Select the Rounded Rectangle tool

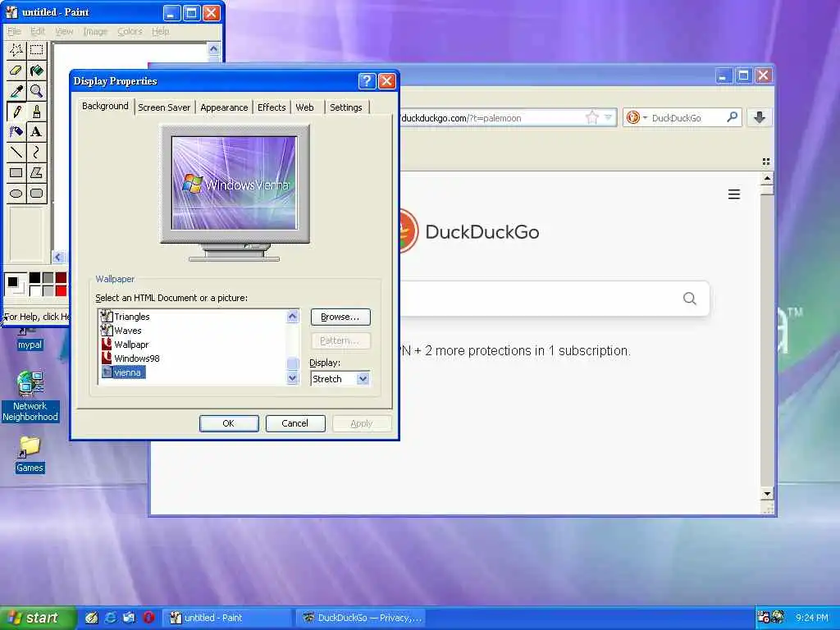tap(36, 194)
